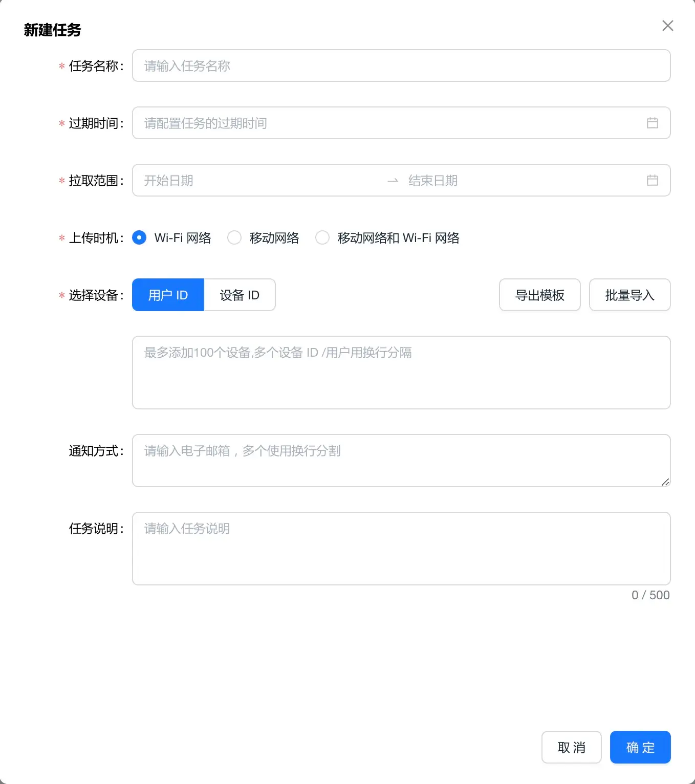Choose 移动网络 upload option
This screenshot has width=695, height=784.
(x=234, y=238)
